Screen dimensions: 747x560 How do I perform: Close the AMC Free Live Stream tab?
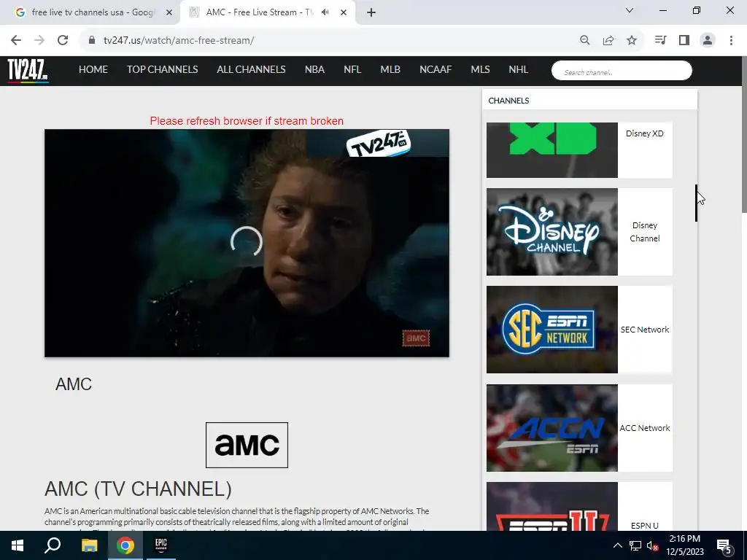tap(344, 12)
